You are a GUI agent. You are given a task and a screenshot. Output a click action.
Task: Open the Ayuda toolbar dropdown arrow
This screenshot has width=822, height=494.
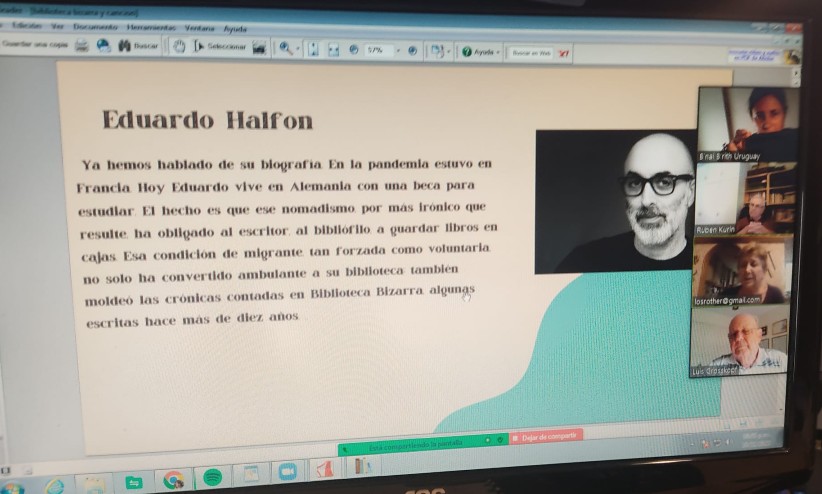click(x=498, y=52)
